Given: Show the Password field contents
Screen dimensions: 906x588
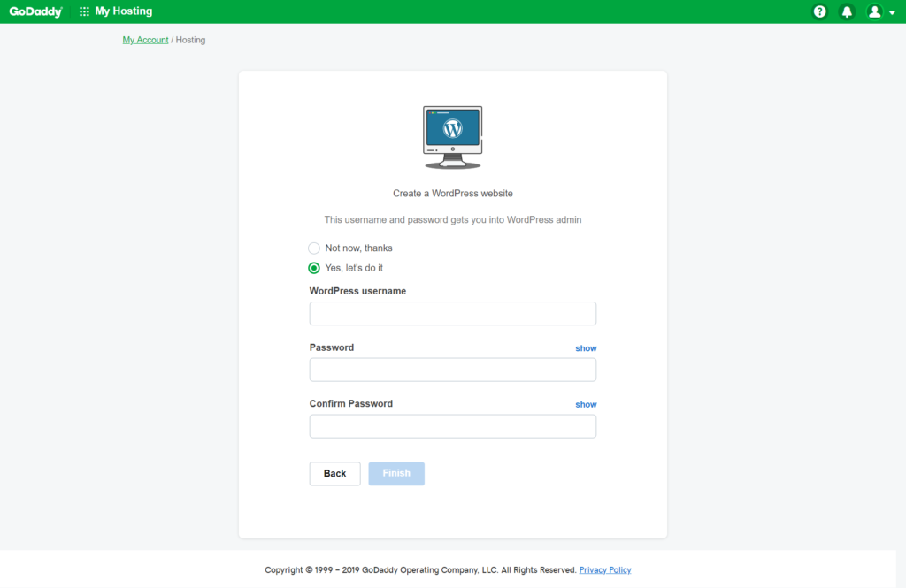Looking at the screenshot, I should [586, 348].
